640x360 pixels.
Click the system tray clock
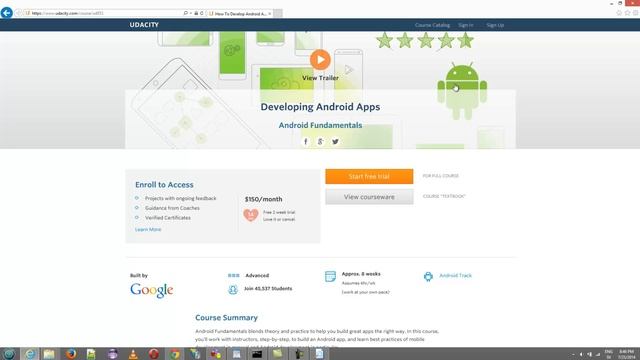pyautogui.click(x=627, y=354)
